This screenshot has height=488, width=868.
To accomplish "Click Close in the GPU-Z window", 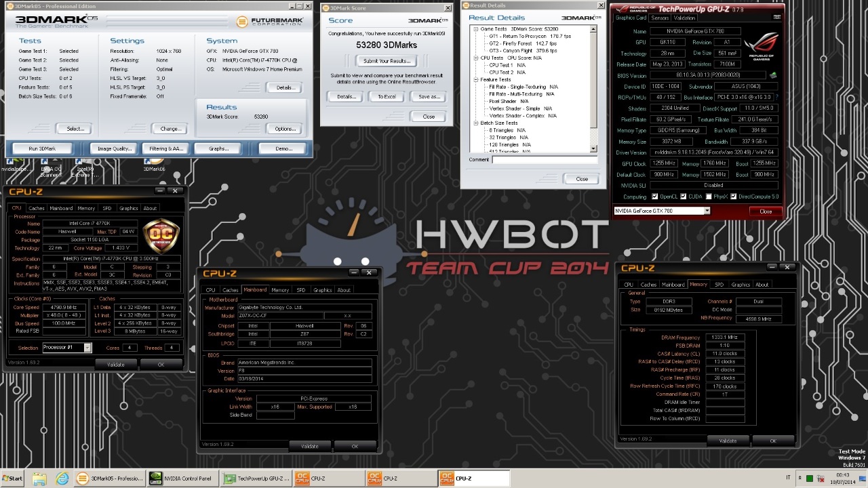I will 766,211.
